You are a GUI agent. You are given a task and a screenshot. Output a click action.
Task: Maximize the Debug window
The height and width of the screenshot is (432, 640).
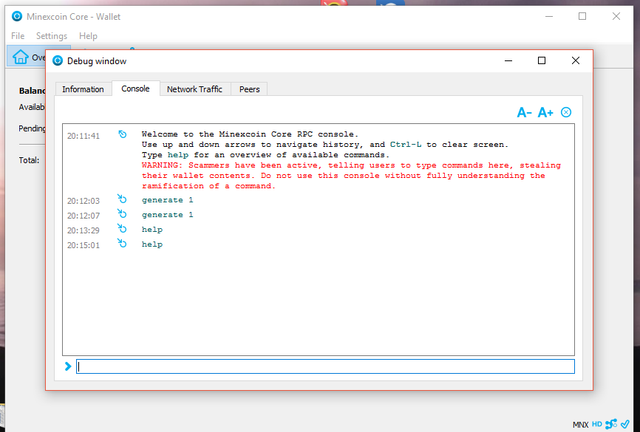tap(542, 61)
